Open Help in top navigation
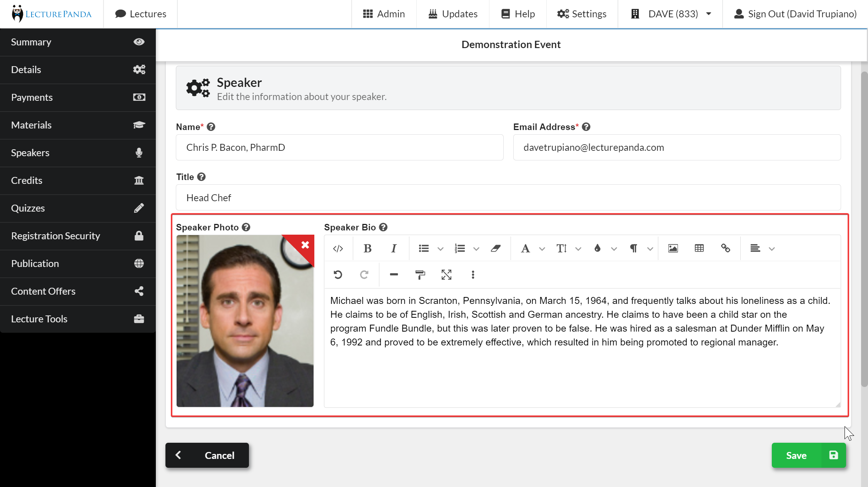 (x=518, y=14)
